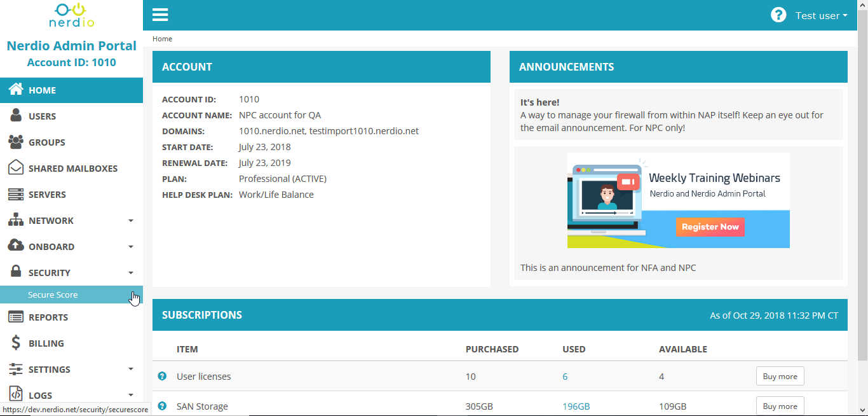Viewport: 868px width, 416px height.
Task: Click the info icon beside SAN Storage
Action: pos(162,406)
